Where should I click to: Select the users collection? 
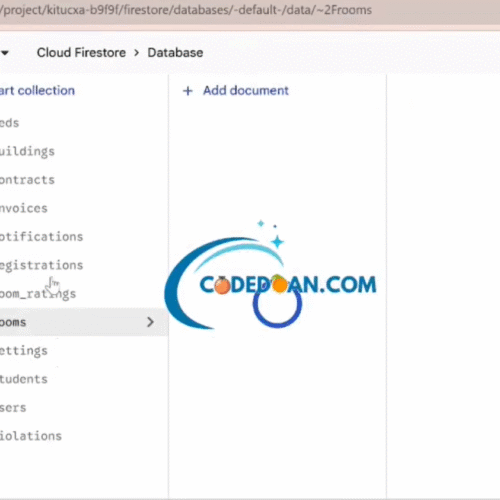(x=13, y=408)
